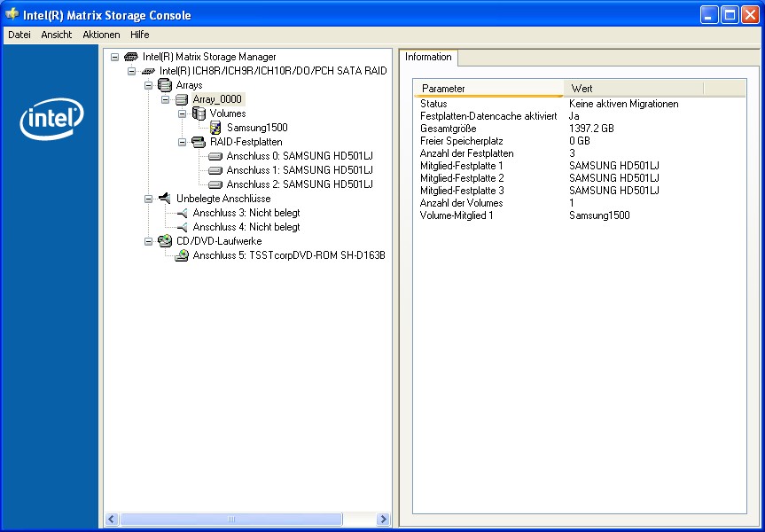Screen dimensions: 765x532
Task: Select the Samsung1500 volume label
Action: (257, 128)
